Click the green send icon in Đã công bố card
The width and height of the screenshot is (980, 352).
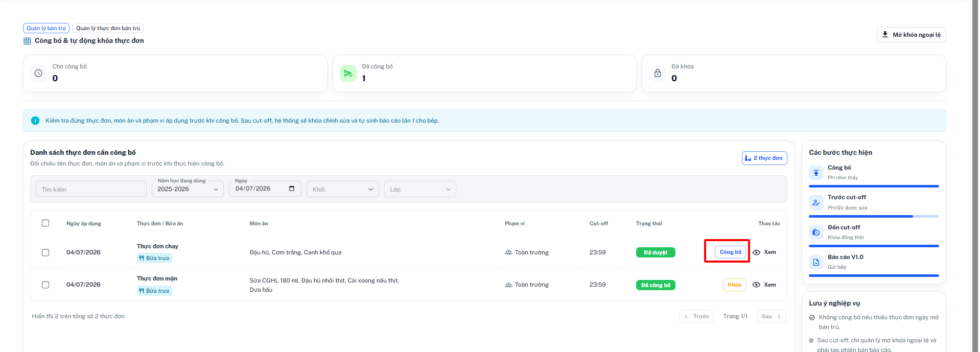coord(348,74)
